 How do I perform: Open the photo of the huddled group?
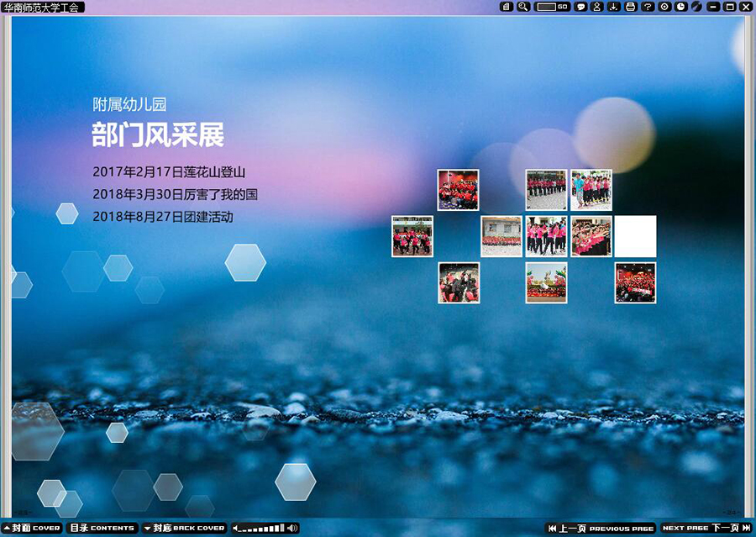coord(459,282)
